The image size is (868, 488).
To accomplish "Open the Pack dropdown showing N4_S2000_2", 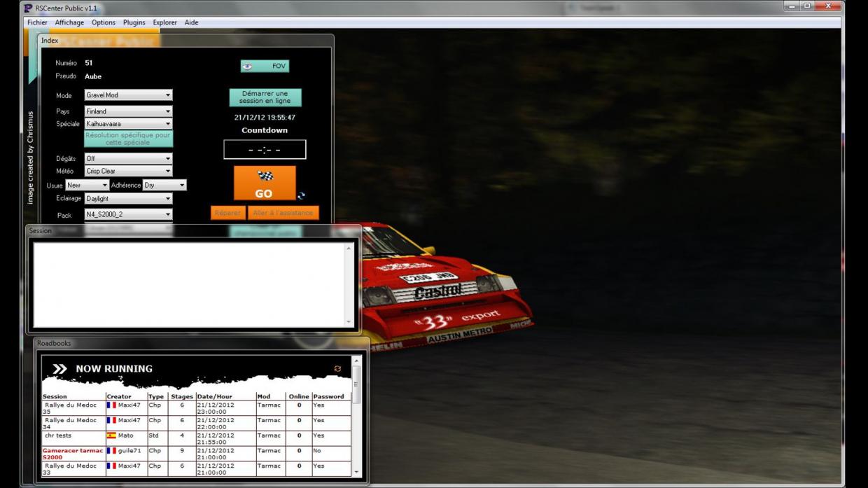I will coord(128,215).
